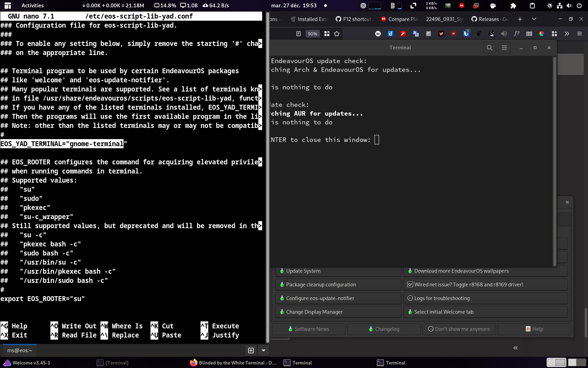Click the brightness sun icon in top bar

(x=550, y=6)
